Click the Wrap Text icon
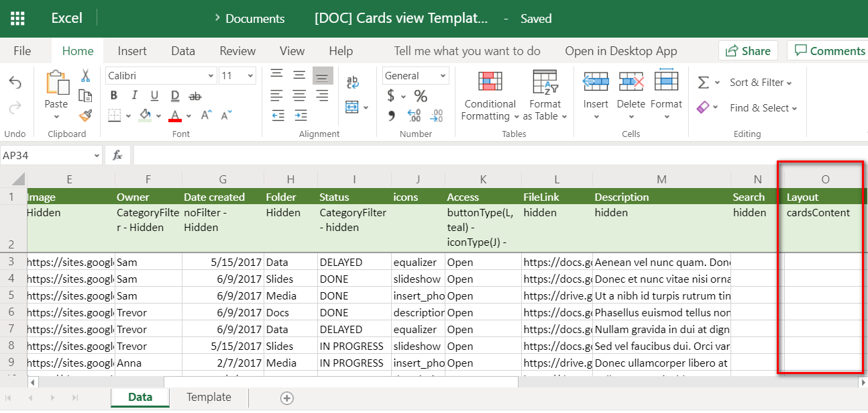Viewport: 868px width, 413px height. (x=352, y=83)
